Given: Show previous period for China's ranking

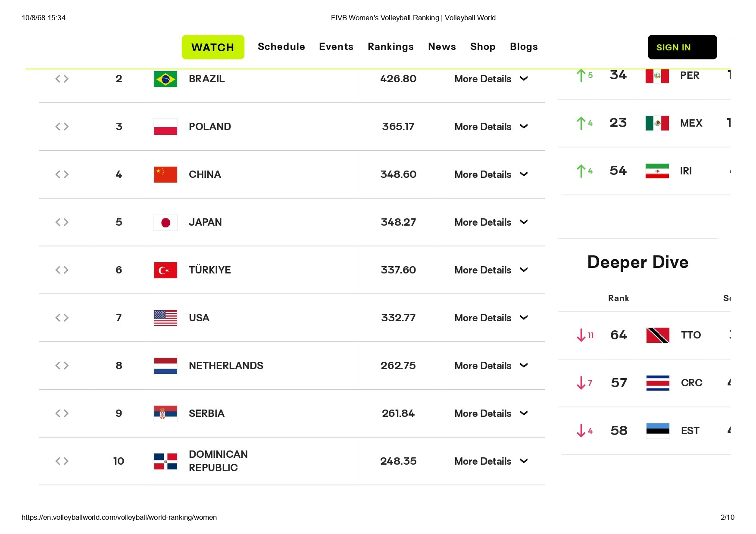Looking at the screenshot, I should pyautogui.click(x=58, y=174).
